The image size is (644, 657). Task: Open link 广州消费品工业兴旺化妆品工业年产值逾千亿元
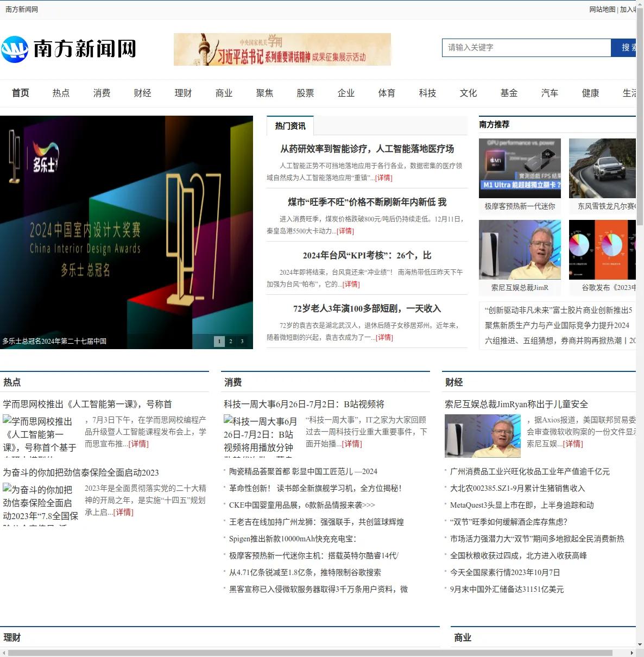pos(530,471)
